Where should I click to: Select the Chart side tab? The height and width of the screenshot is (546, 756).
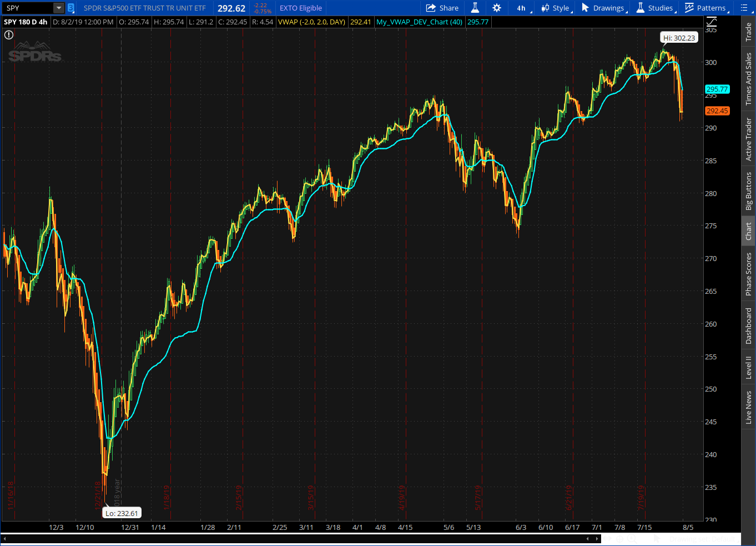click(x=749, y=231)
